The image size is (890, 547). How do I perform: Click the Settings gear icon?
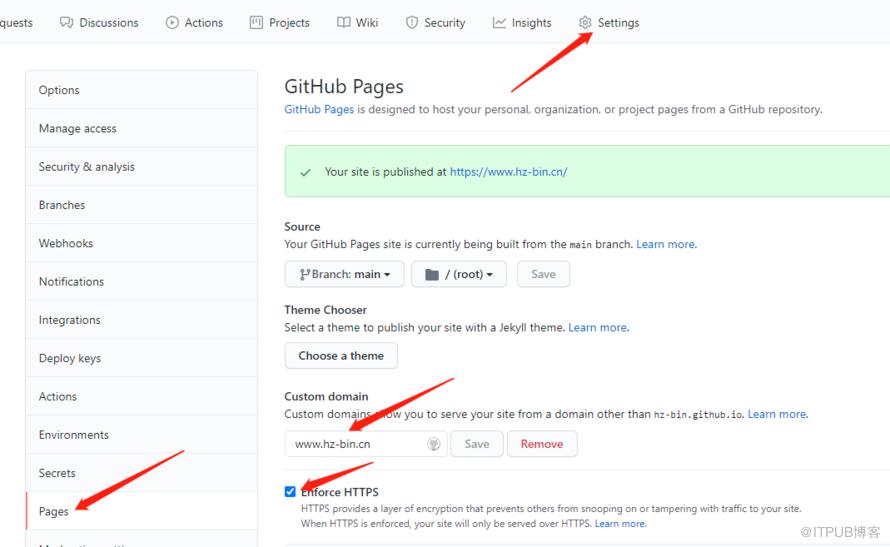pyautogui.click(x=585, y=23)
